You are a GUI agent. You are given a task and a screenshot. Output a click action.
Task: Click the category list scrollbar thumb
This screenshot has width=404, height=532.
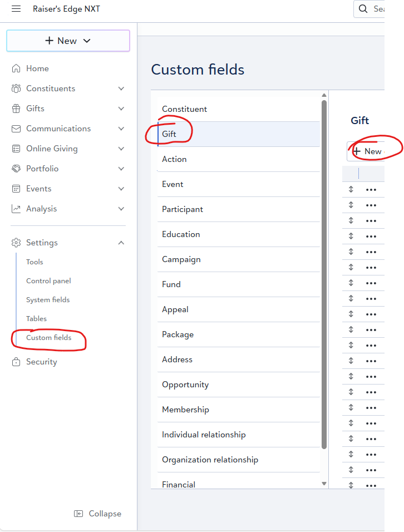point(324,275)
